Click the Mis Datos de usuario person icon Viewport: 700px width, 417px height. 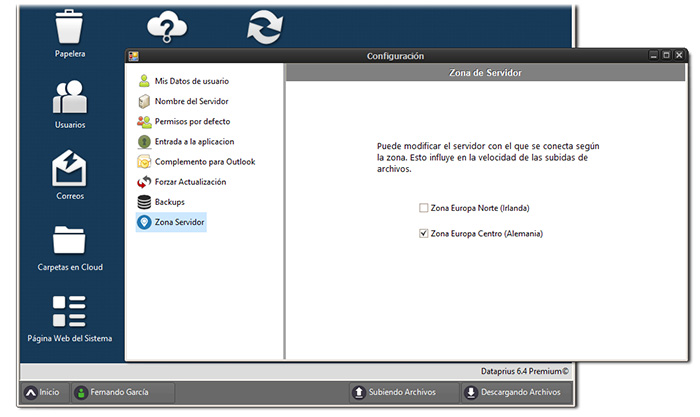click(144, 81)
